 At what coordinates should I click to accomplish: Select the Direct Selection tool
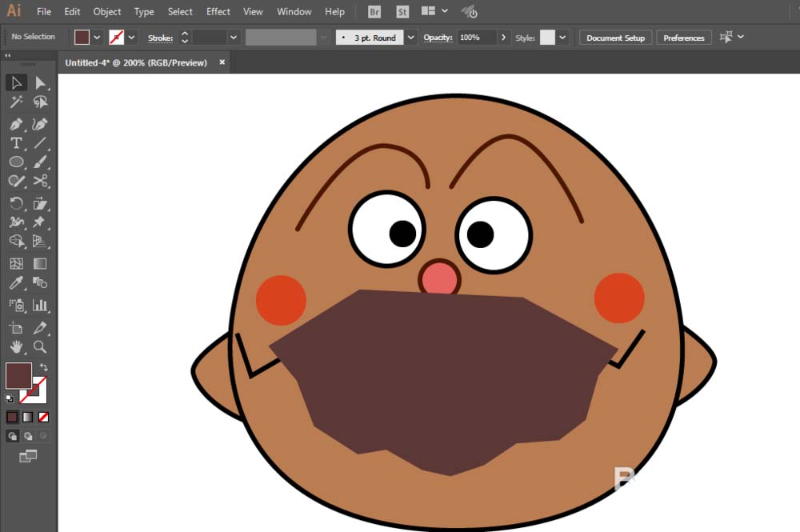[40, 83]
